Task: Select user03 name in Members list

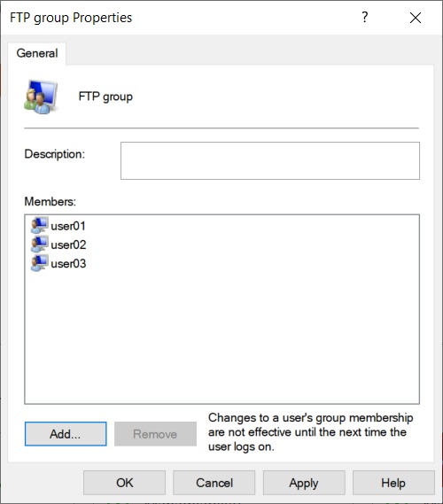Action: pyautogui.click(x=68, y=264)
